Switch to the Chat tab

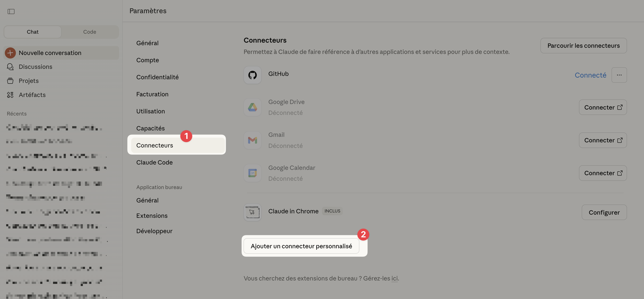[x=33, y=32]
